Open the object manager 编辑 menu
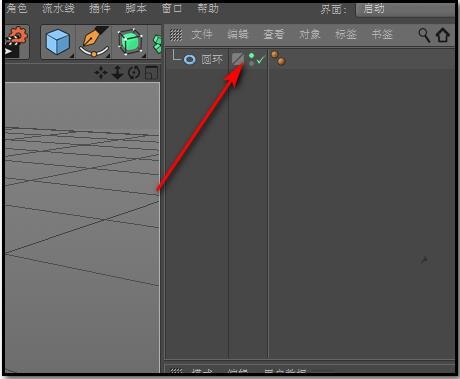Screen dimensions: 460x379 coord(238,34)
